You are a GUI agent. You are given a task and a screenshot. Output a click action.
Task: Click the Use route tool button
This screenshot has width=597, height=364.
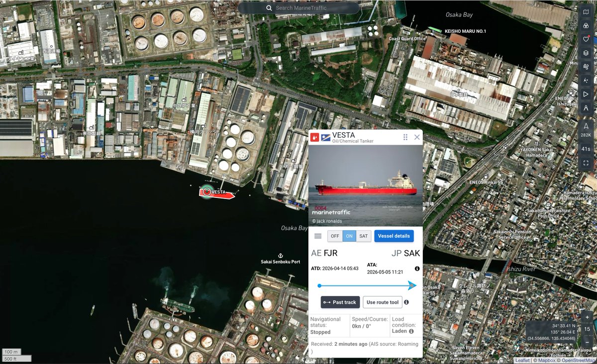[383, 302]
